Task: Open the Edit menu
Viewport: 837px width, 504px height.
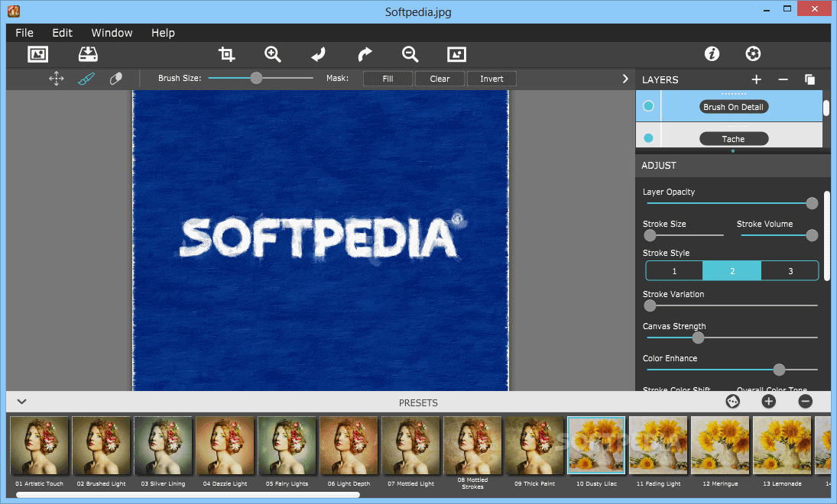Action: 62,33
